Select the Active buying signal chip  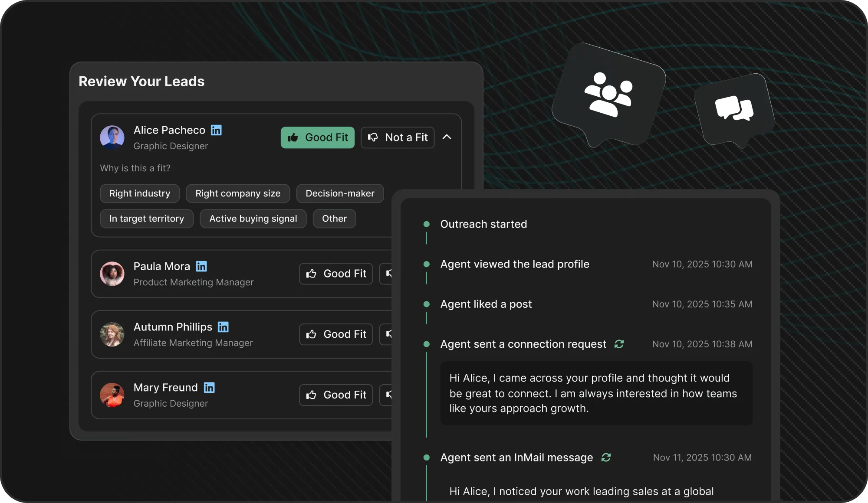(253, 219)
